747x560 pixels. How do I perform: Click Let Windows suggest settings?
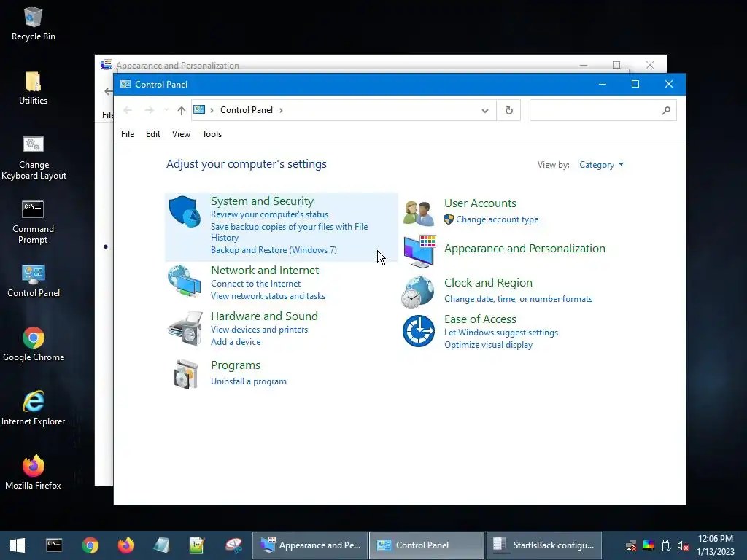[501, 332]
